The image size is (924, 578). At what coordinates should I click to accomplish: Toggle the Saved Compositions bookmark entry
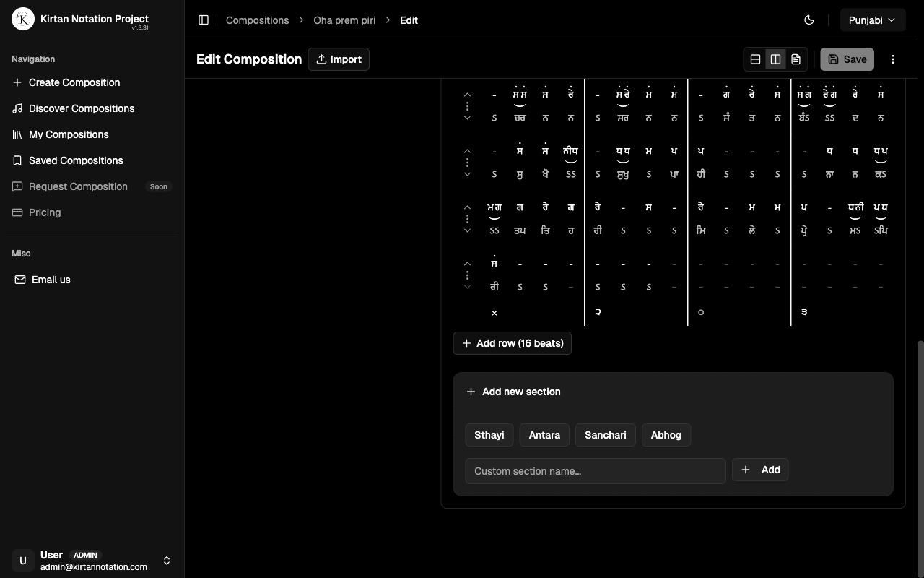click(17, 160)
